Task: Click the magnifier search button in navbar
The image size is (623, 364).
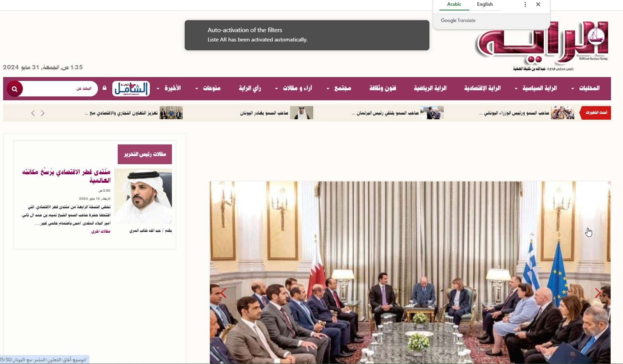Action: click(x=15, y=89)
